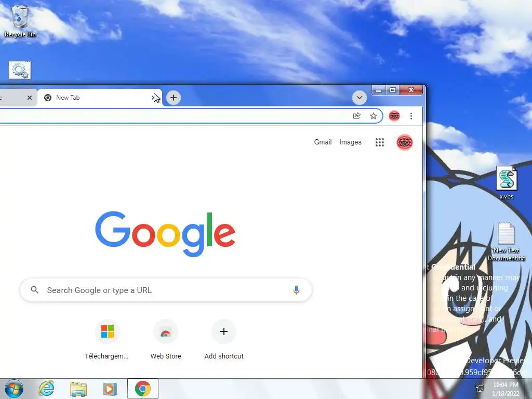This screenshot has height=399, width=532.
Task: Open Windows Explorer from taskbar
Action: coord(78,389)
